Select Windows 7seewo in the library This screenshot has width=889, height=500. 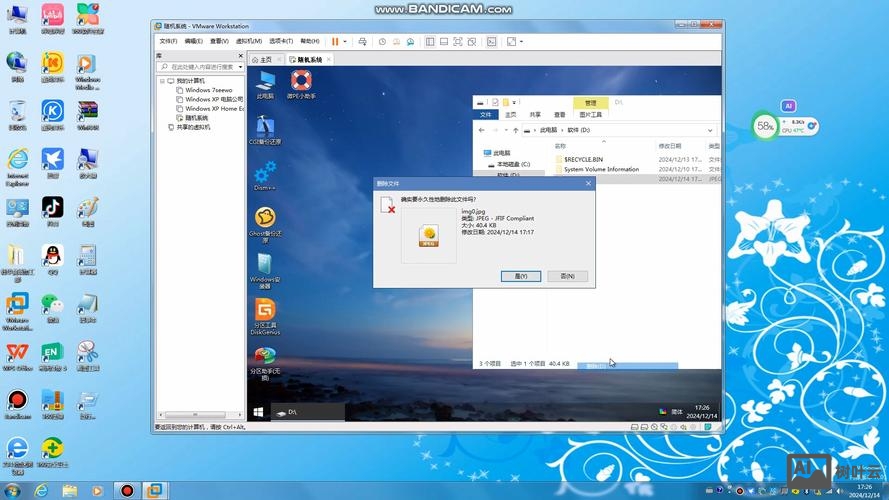point(208,90)
